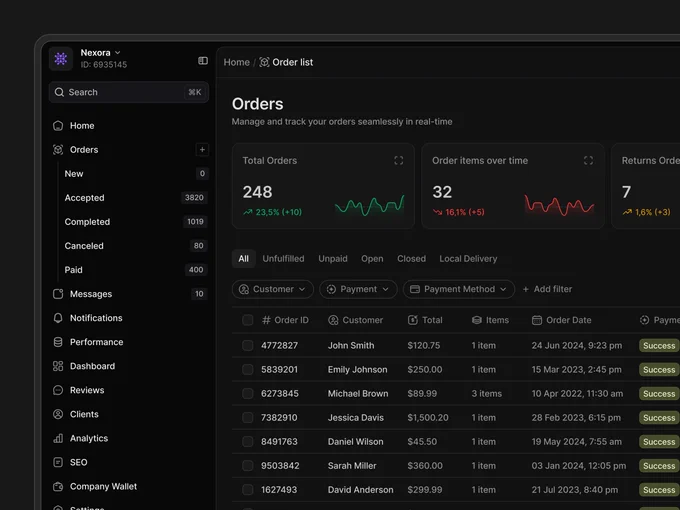Click customer name Michael Brown
This screenshot has width=680, height=510.
[x=358, y=394]
